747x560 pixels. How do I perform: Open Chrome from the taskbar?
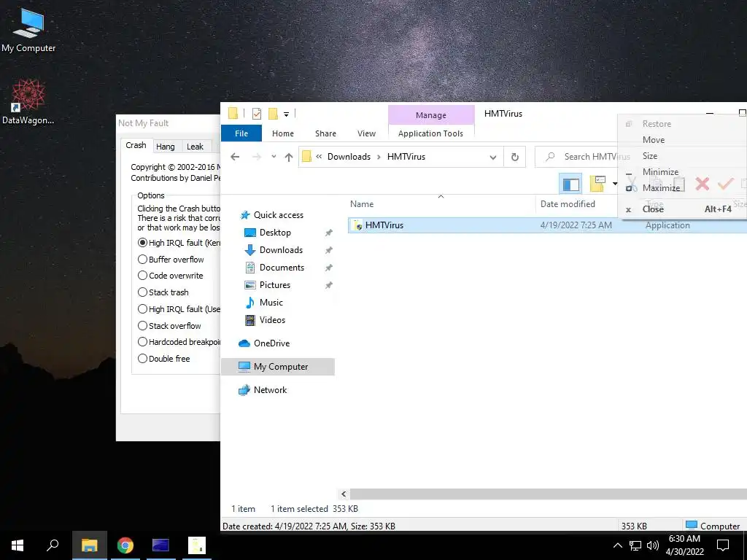125,545
